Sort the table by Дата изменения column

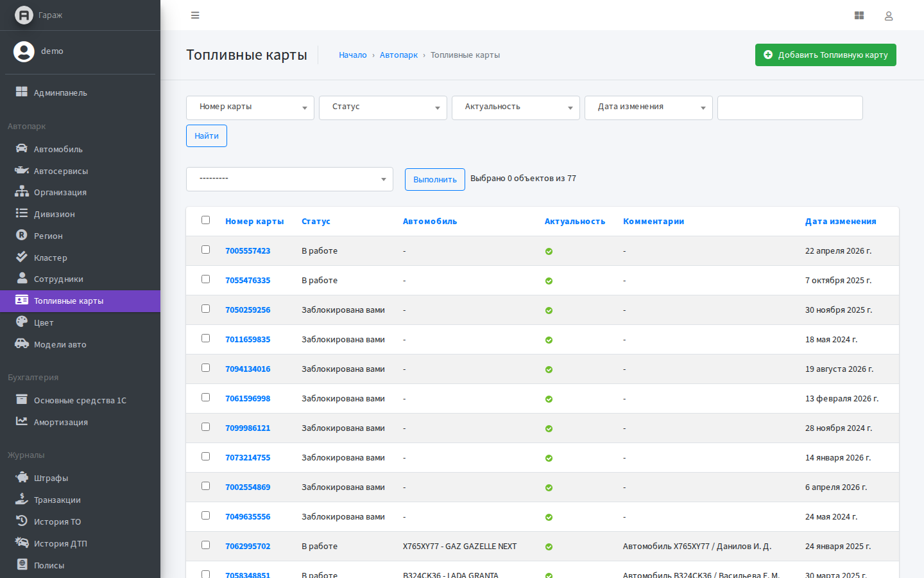[841, 222]
